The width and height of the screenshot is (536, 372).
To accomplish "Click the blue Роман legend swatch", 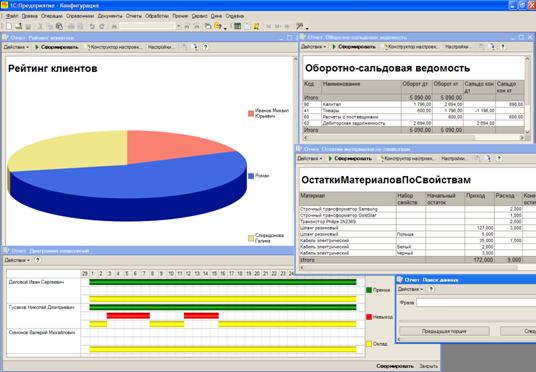I will click(251, 176).
